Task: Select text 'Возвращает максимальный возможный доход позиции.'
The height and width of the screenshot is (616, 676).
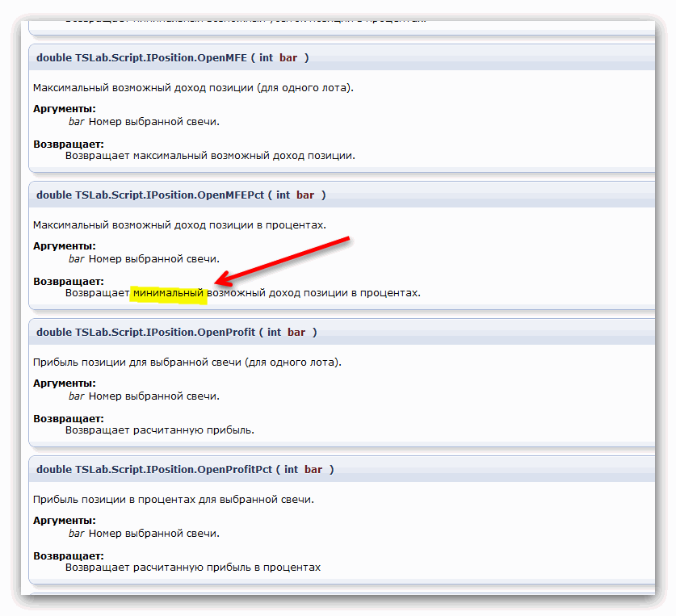Action: point(210,156)
